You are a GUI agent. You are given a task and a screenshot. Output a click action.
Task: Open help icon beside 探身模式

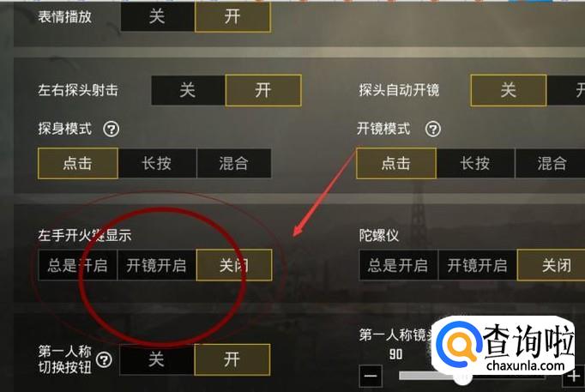click(112, 129)
